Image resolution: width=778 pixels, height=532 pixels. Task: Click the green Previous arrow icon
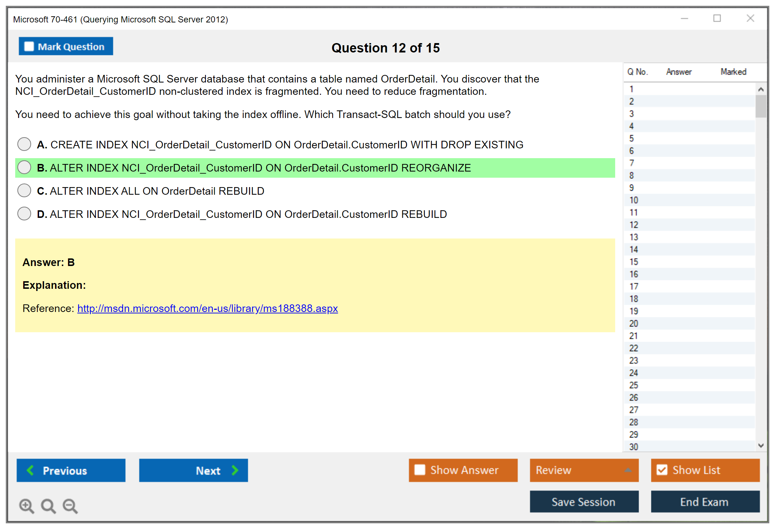(x=30, y=470)
